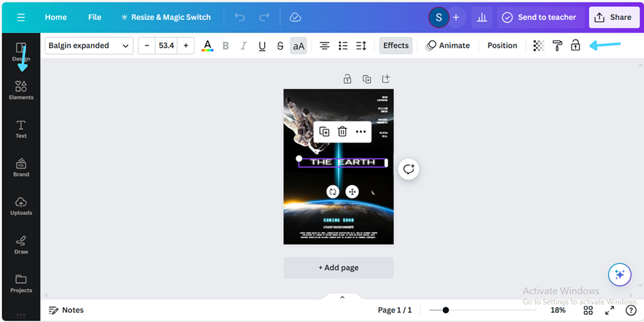Click the COMING SOON poster text

tap(339, 220)
